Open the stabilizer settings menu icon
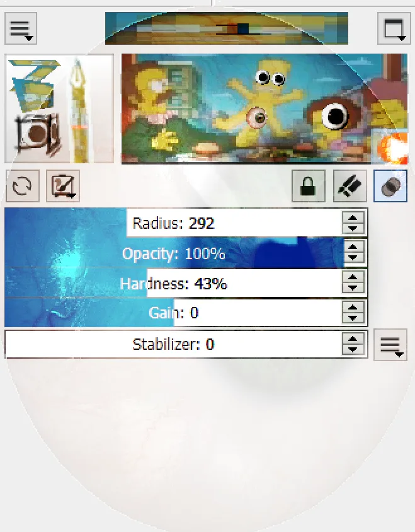 pos(390,345)
